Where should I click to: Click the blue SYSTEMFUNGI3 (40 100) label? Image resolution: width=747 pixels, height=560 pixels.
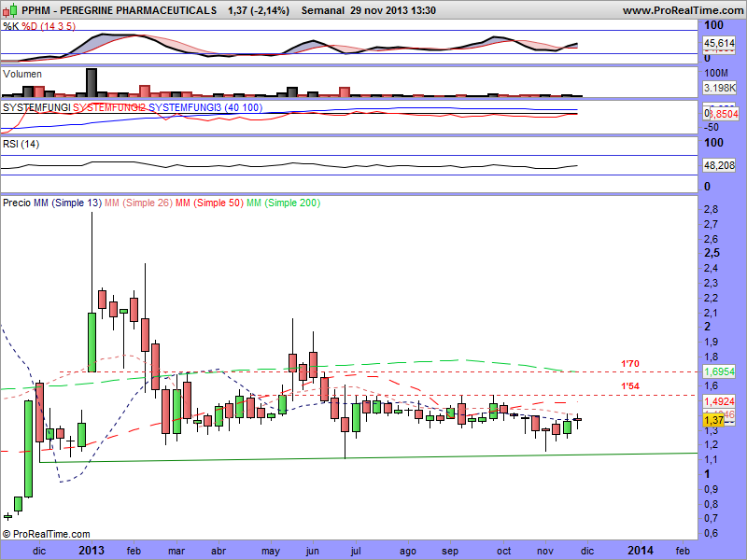pos(205,107)
